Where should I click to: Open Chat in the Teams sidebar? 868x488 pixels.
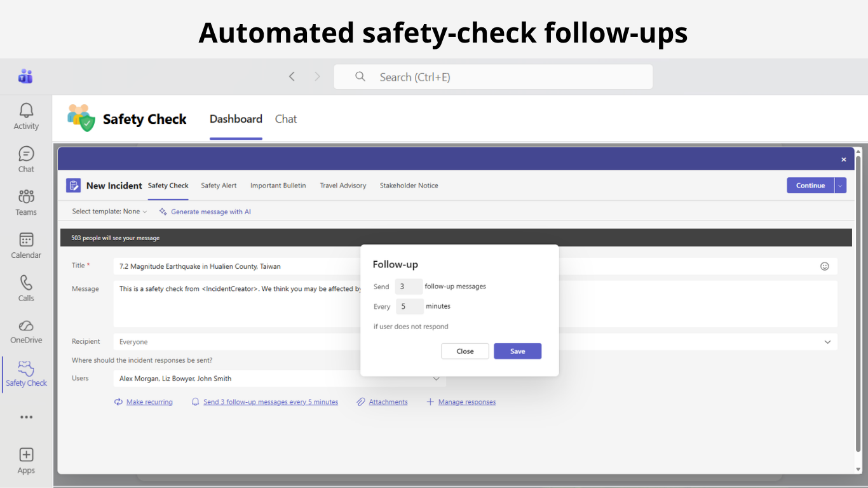click(x=26, y=159)
